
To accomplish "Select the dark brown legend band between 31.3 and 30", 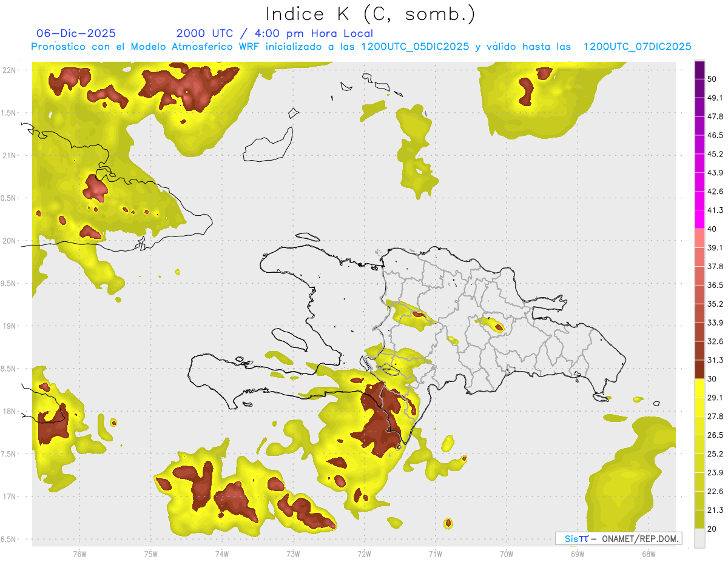I will [699, 369].
